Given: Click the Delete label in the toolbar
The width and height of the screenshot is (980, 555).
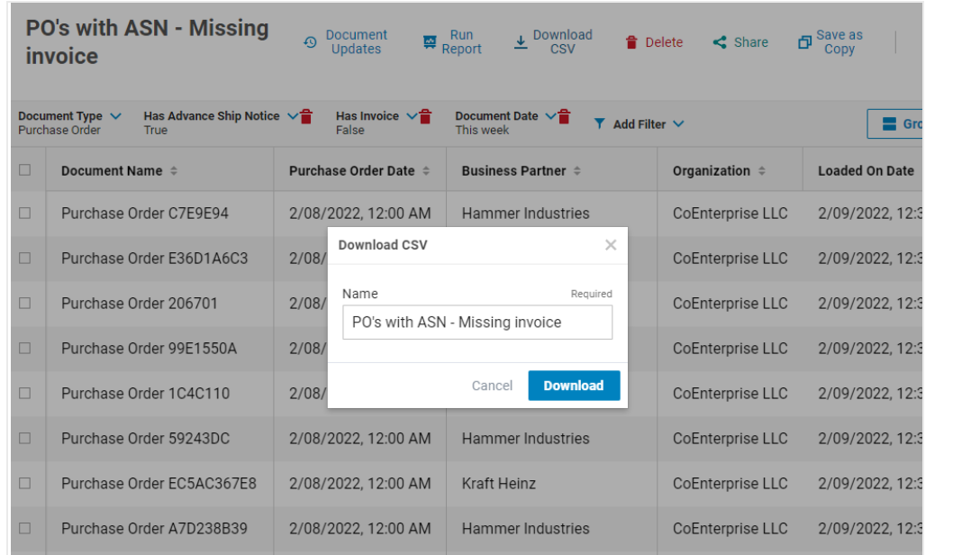Looking at the screenshot, I should [x=664, y=42].
